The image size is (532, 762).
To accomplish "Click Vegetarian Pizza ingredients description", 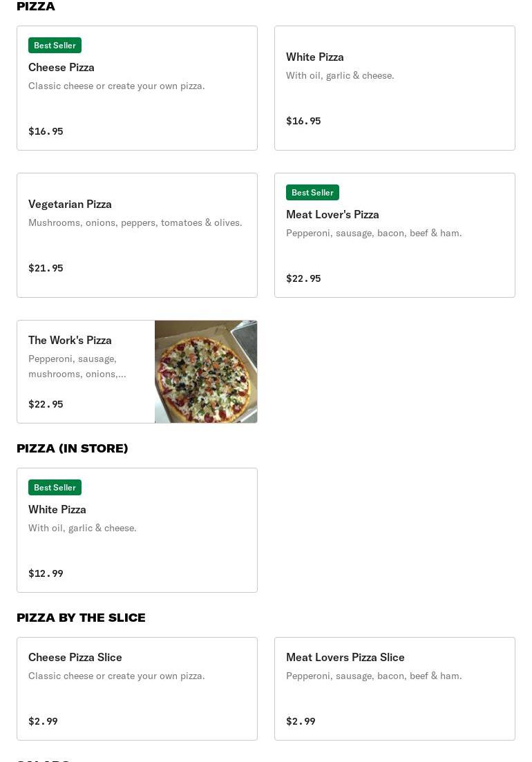I will coord(135,222).
